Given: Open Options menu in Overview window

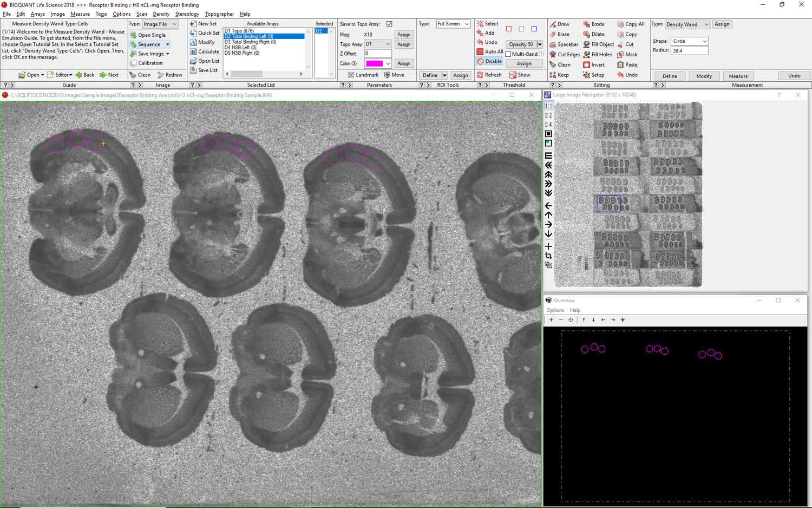Looking at the screenshot, I should point(555,310).
